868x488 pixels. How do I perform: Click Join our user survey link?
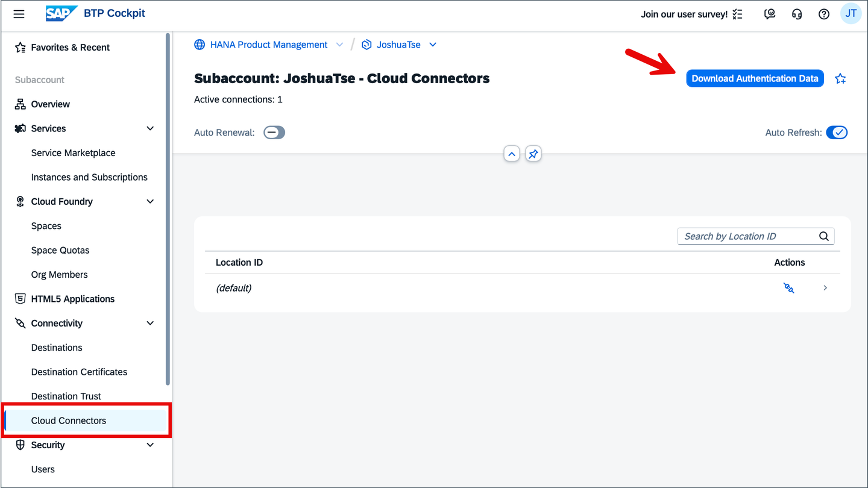click(x=684, y=14)
